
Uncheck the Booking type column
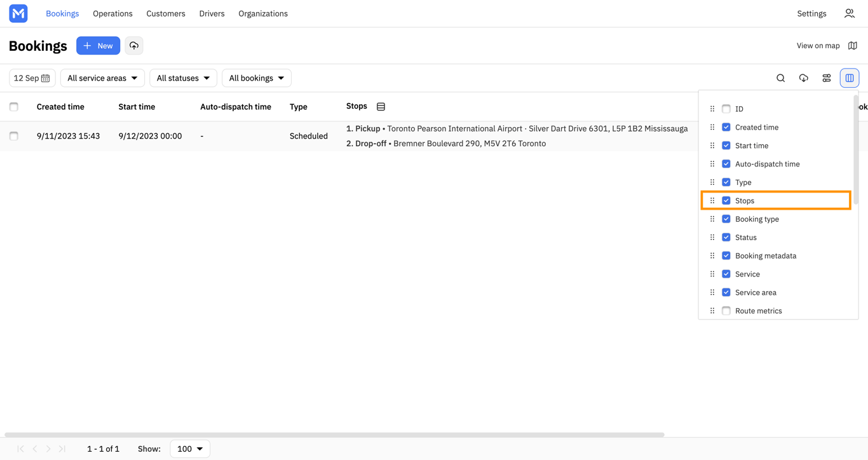click(726, 219)
